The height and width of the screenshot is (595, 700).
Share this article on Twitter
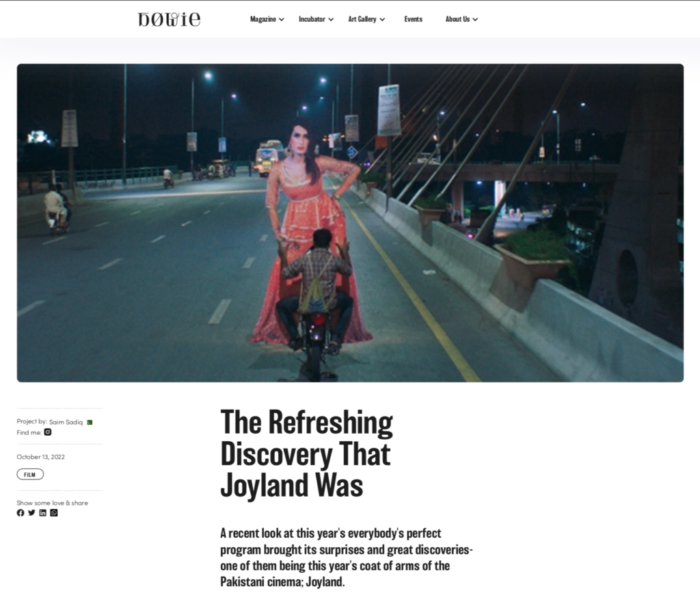coord(31,513)
